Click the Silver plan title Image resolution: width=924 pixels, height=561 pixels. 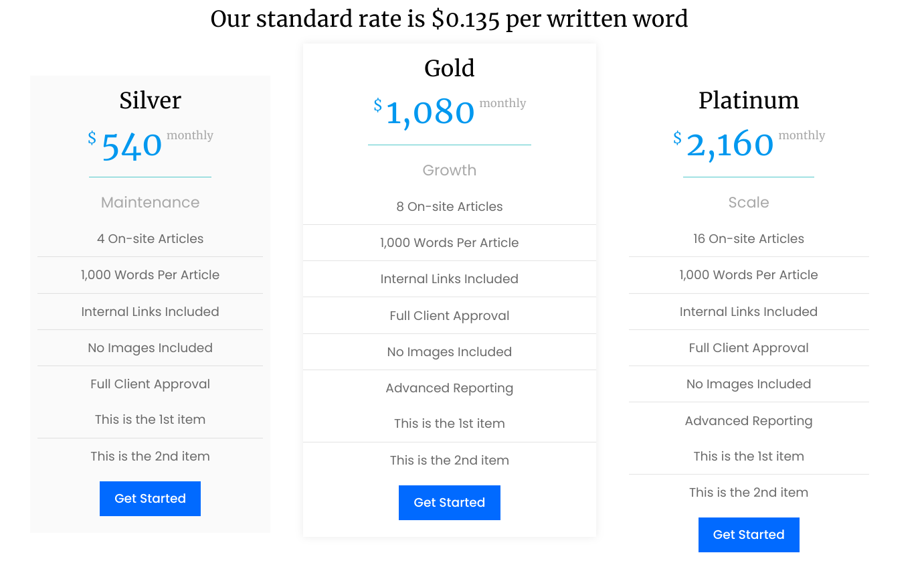pos(150,100)
